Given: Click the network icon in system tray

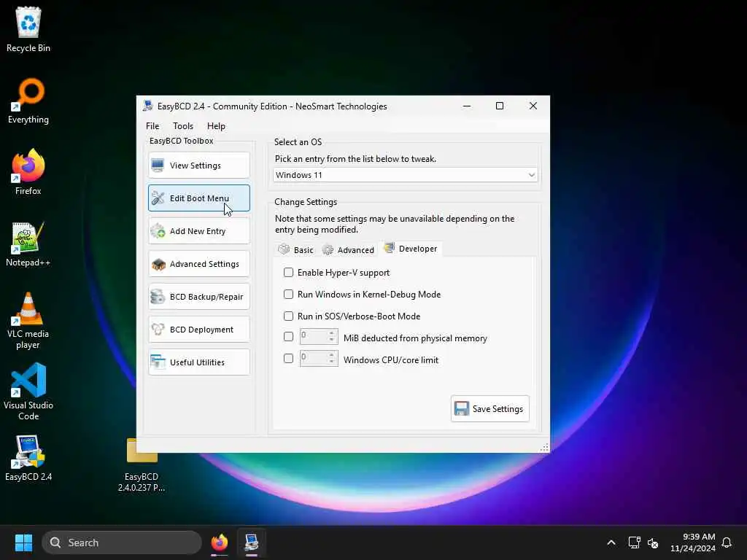Looking at the screenshot, I should 634,542.
